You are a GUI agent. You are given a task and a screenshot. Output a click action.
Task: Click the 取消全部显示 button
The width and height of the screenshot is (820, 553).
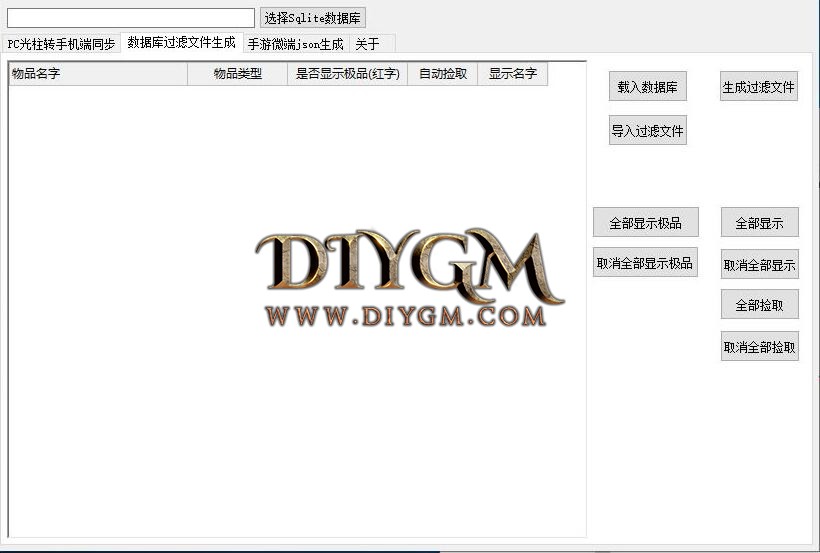(759, 264)
